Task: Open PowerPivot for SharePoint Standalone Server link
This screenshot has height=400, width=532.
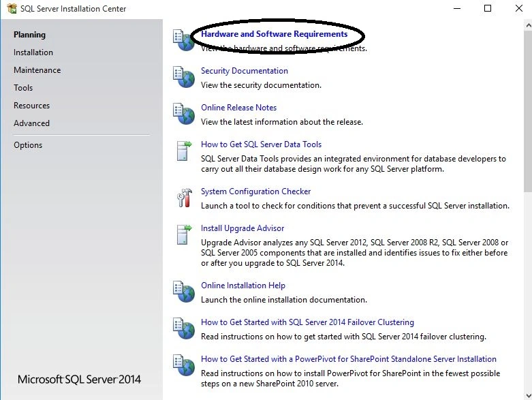Action: 349,359
